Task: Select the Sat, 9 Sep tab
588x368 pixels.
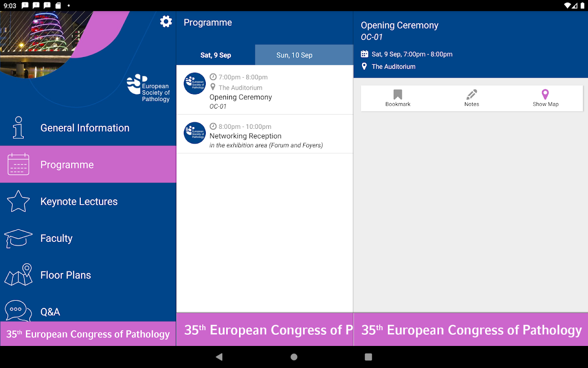Action: point(216,55)
